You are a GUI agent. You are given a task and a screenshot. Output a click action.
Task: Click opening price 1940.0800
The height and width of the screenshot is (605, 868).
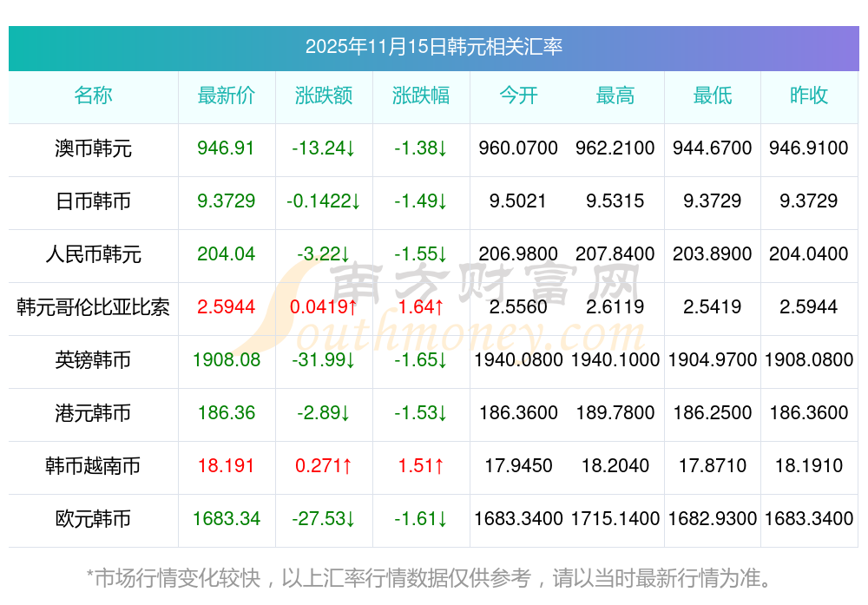click(518, 360)
